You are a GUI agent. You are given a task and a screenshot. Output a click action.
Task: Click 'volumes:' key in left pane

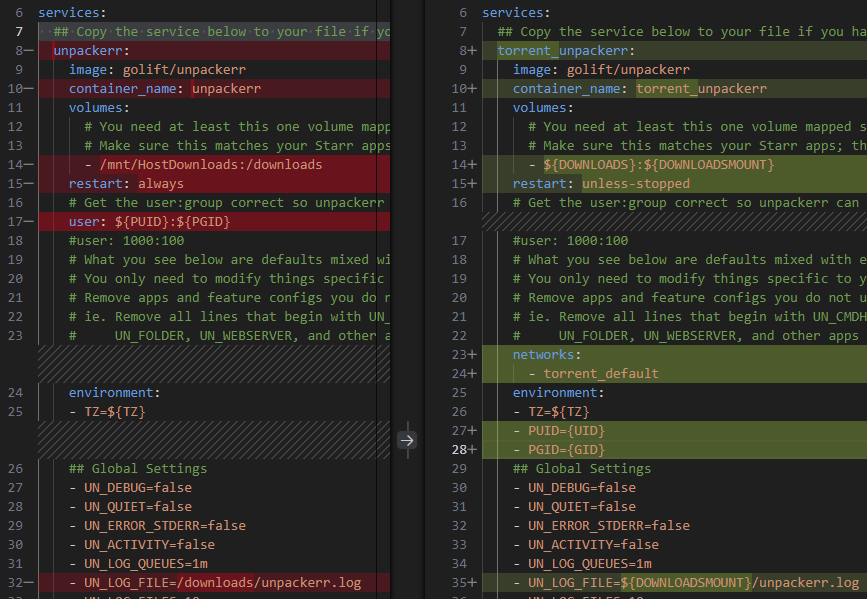point(99,108)
